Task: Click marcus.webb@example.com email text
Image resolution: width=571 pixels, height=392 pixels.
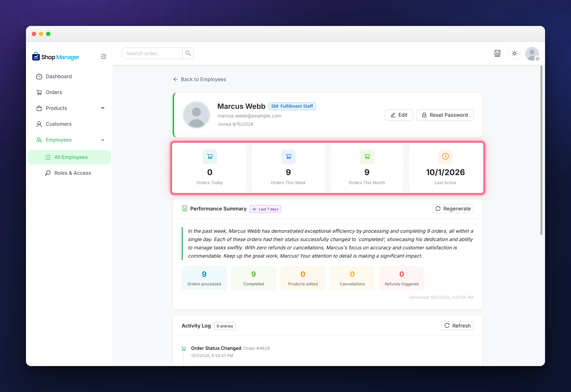Action: coord(249,116)
